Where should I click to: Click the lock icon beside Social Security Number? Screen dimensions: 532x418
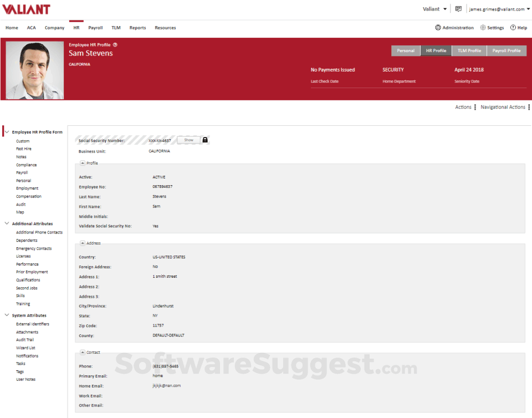(x=205, y=140)
